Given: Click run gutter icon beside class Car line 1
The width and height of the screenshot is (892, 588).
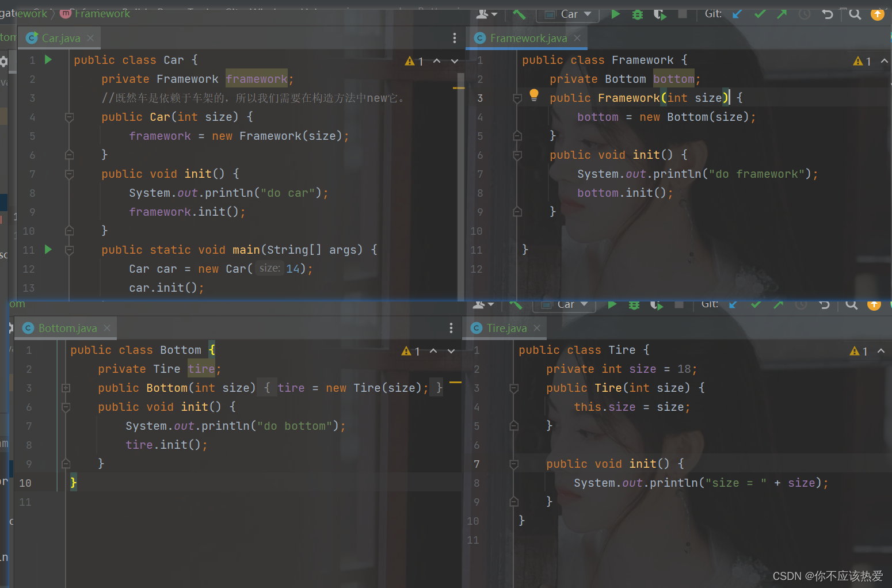Looking at the screenshot, I should (48, 60).
